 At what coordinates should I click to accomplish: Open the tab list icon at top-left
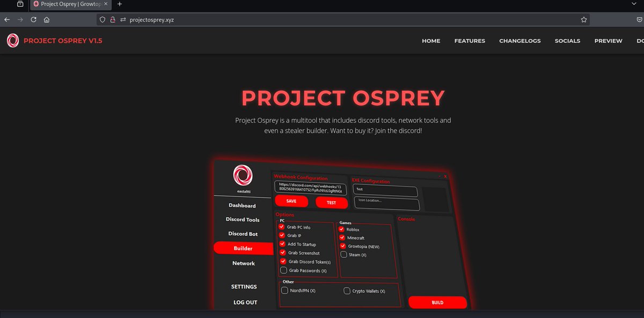tap(20, 4)
